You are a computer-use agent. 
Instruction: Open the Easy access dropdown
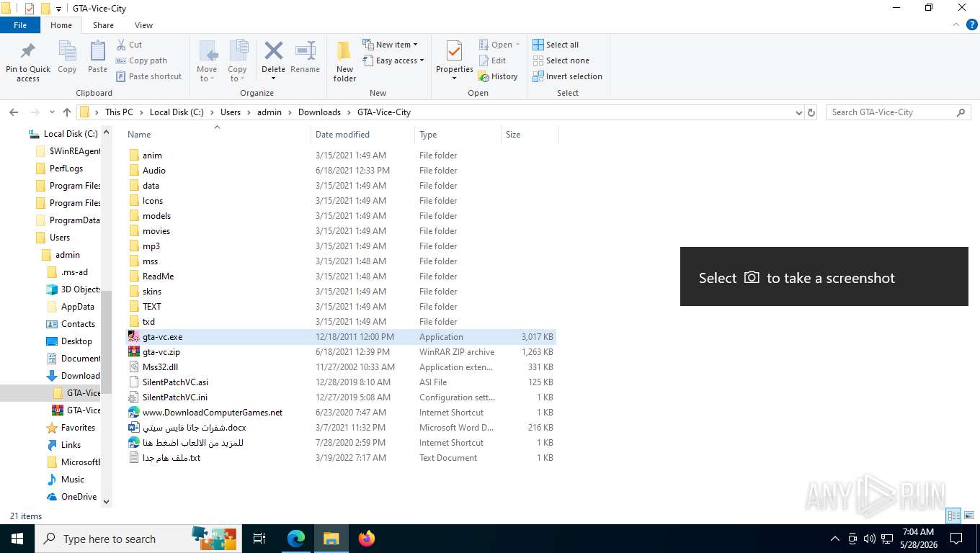393,60
